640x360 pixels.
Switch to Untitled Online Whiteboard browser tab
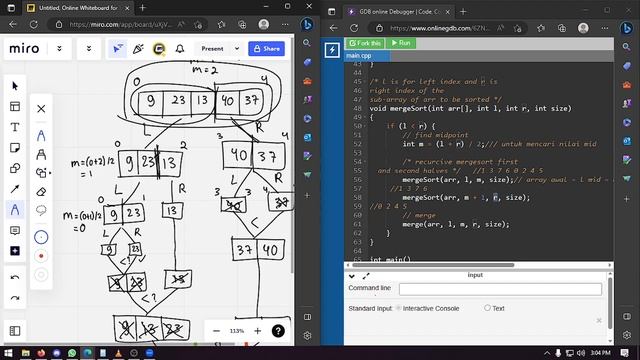point(78,8)
